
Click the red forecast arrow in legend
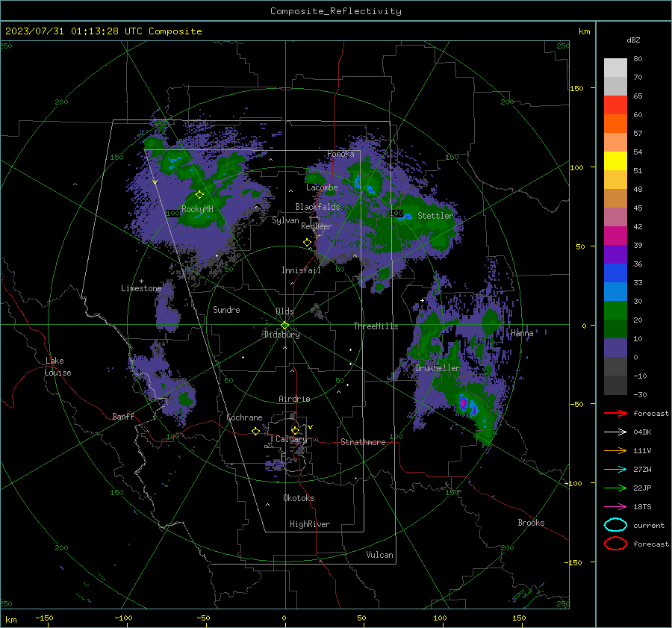[615, 413]
